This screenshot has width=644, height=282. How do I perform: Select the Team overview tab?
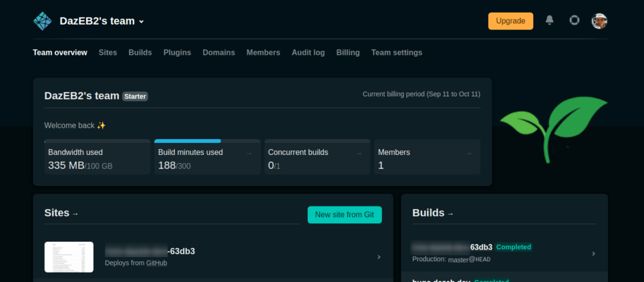(60, 53)
